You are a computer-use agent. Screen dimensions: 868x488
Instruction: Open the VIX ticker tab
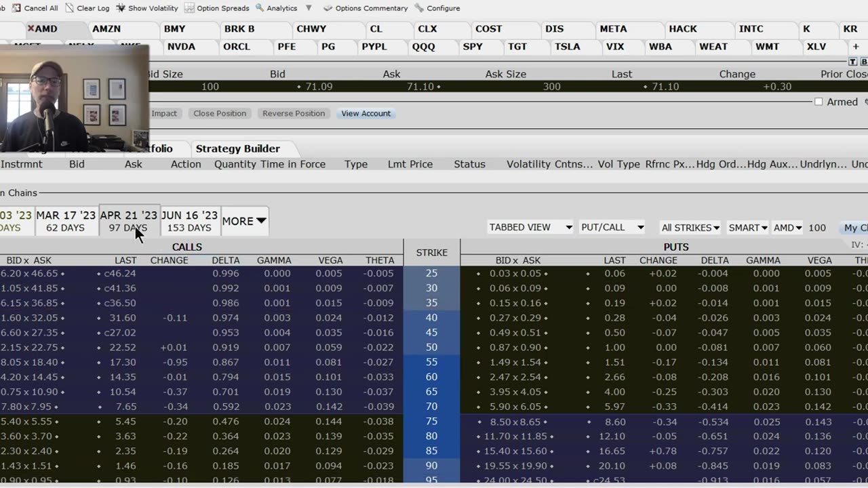tap(615, 47)
